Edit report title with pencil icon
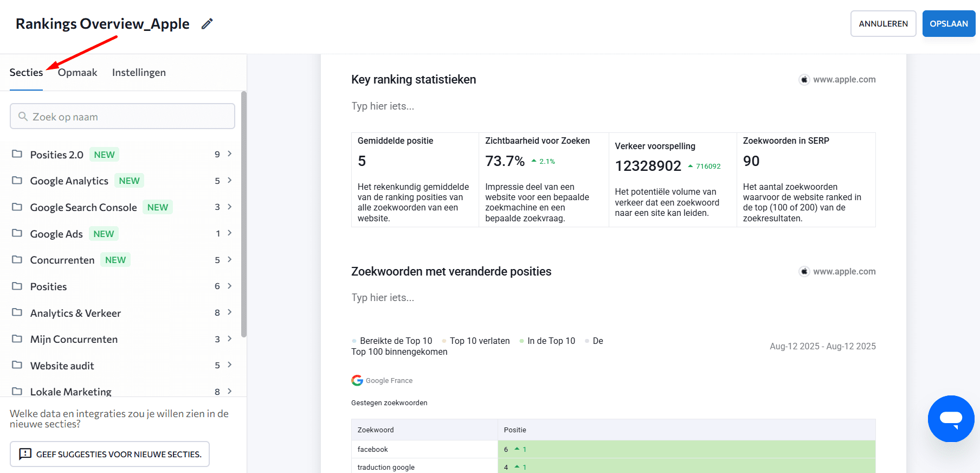Viewport: 980px width, 473px height. click(x=207, y=24)
